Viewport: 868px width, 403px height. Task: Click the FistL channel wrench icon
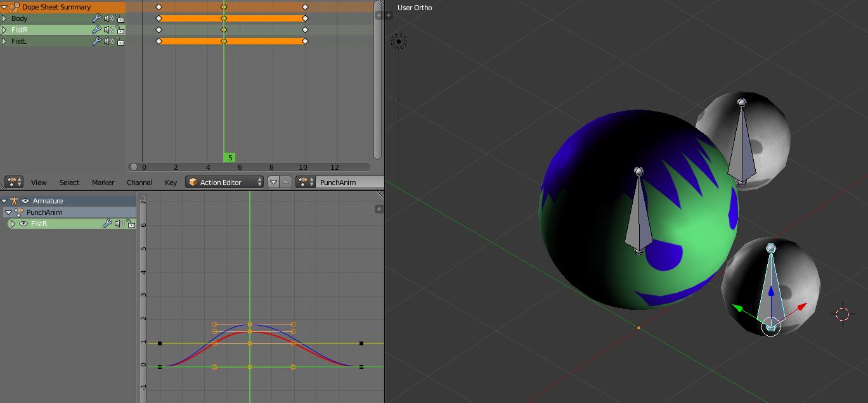pyautogui.click(x=96, y=41)
